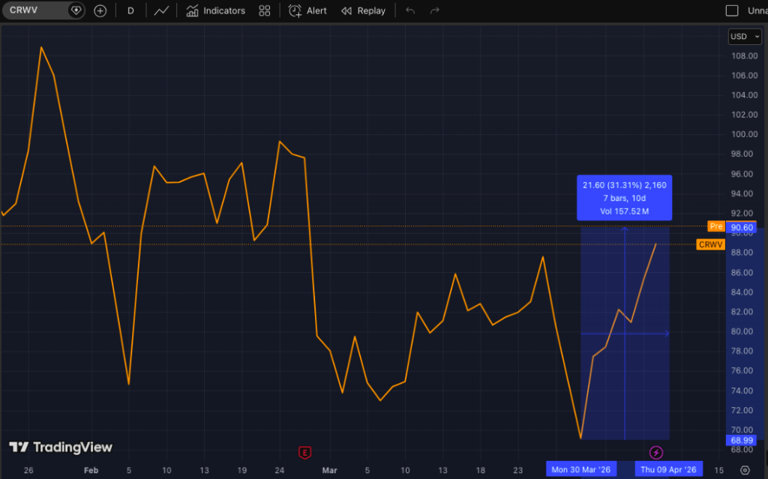Open the indicator templates grid icon

point(264,11)
